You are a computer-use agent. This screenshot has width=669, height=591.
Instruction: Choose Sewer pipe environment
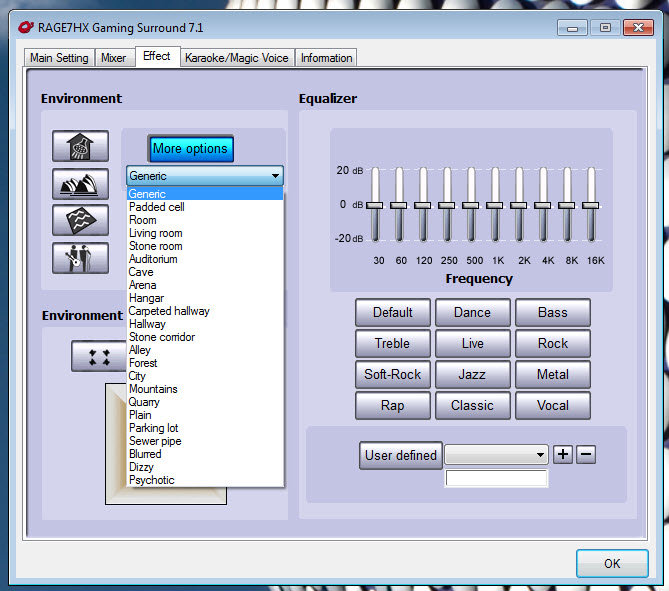205,441
